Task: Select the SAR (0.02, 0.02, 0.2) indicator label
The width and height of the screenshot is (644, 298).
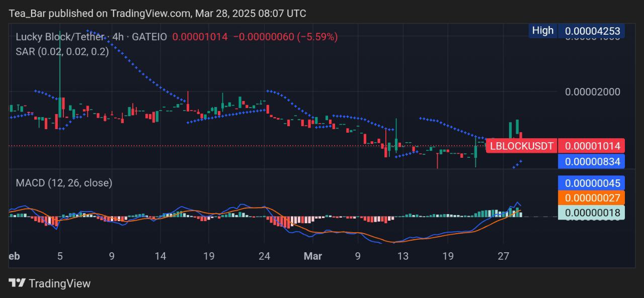Action: tap(62, 51)
